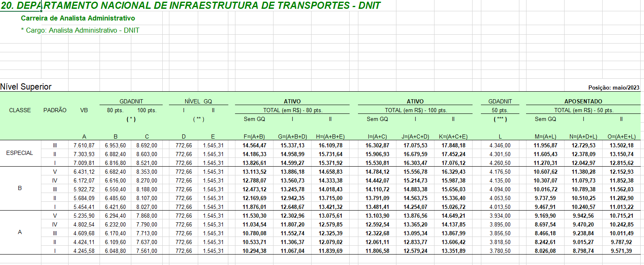
Task: Click the 'G=(A+B+D)' formula label
Action: 292,136
